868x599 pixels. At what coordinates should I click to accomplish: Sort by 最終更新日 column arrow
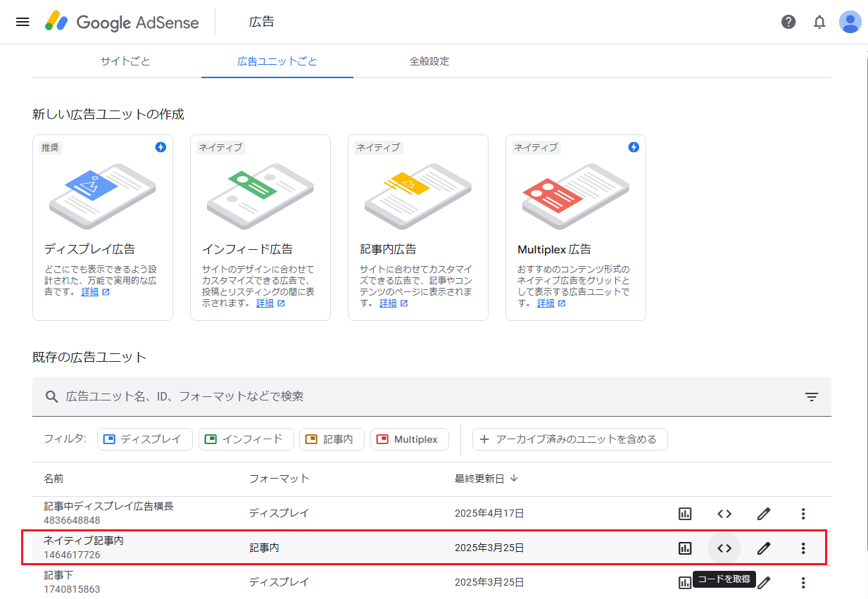click(514, 479)
